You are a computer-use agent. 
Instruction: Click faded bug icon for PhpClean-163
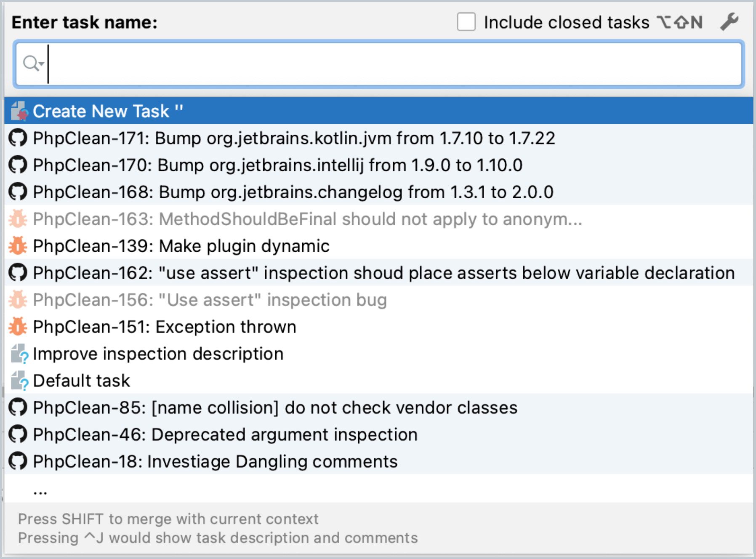pyautogui.click(x=18, y=219)
